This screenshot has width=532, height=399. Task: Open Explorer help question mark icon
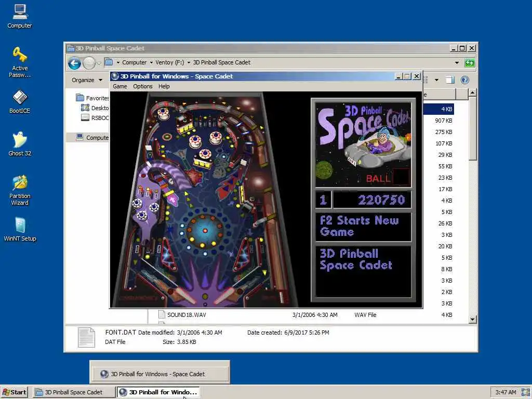pos(465,80)
